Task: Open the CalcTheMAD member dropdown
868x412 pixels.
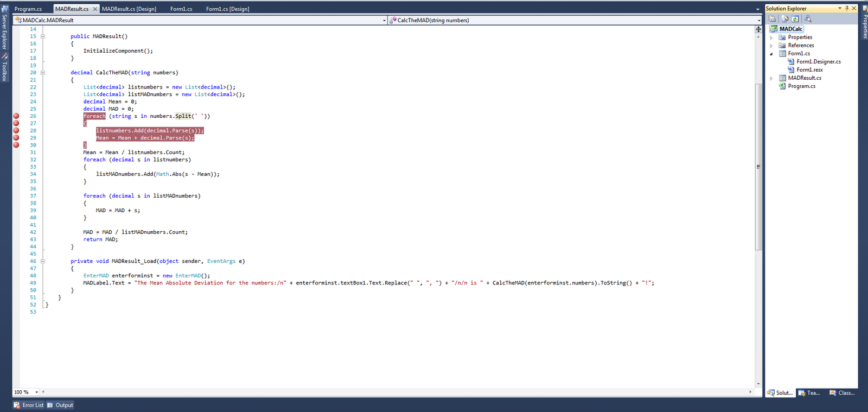Action: (759, 21)
